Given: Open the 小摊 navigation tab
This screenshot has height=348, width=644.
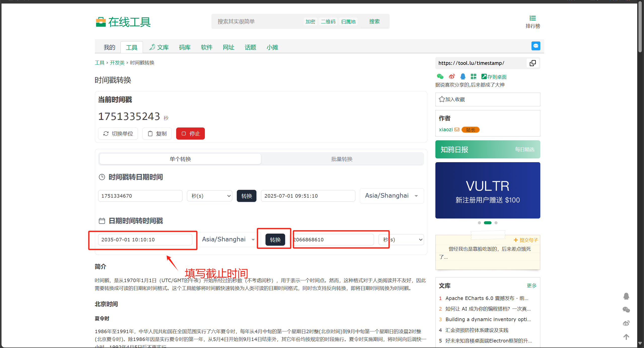Looking at the screenshot, I should pyautogui.click(x=272, y=47).
